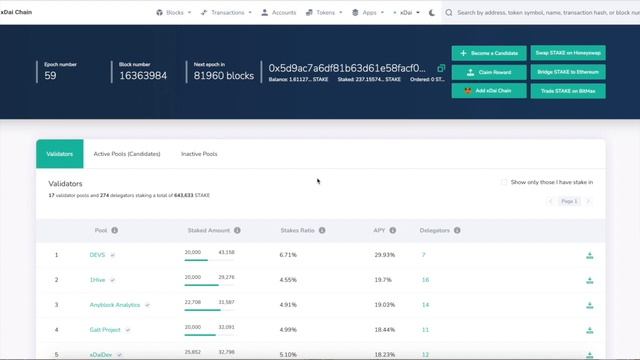Click block number 16363984
Viewport: 640px width, 360px height.
pos(143,76)
